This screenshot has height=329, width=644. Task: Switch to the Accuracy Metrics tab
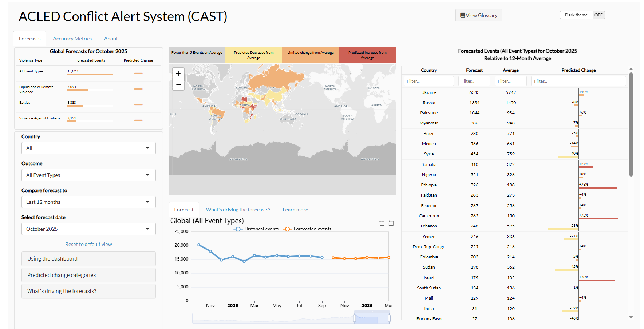[x=72, y=39]
